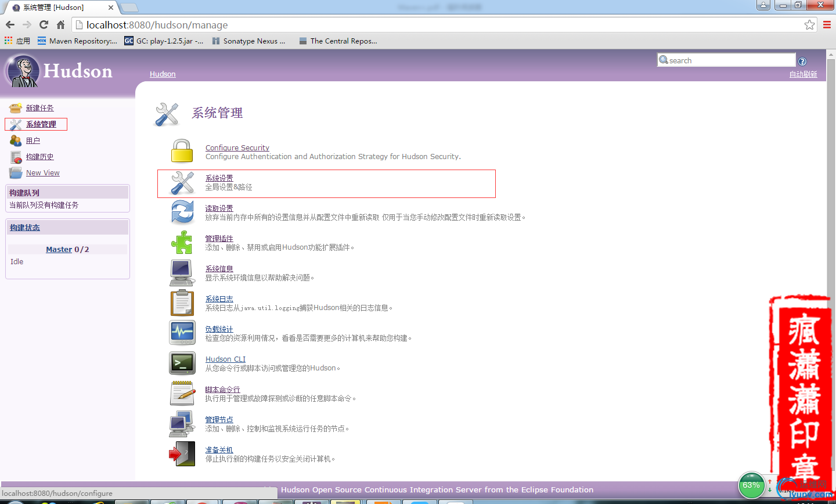The width and height of the screenshot is (836, 504).
Task: Click the 管理插件 green puzzle piece icon
Action: click(182, 242)
